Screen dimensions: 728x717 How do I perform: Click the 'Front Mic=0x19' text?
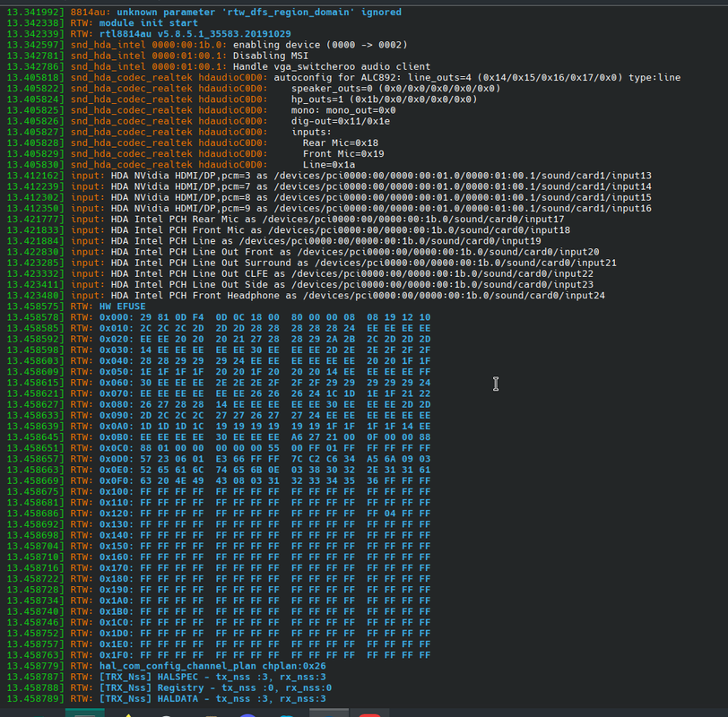(343, 154)
